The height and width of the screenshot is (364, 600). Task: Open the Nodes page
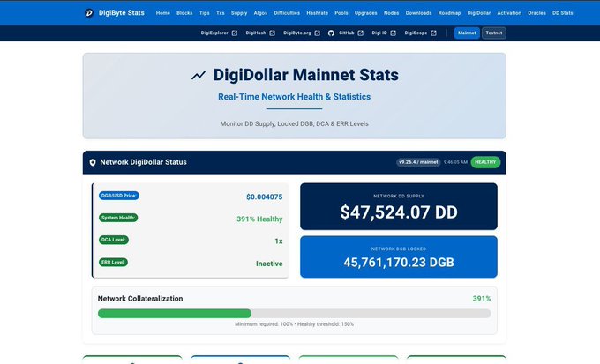(392, 13)
